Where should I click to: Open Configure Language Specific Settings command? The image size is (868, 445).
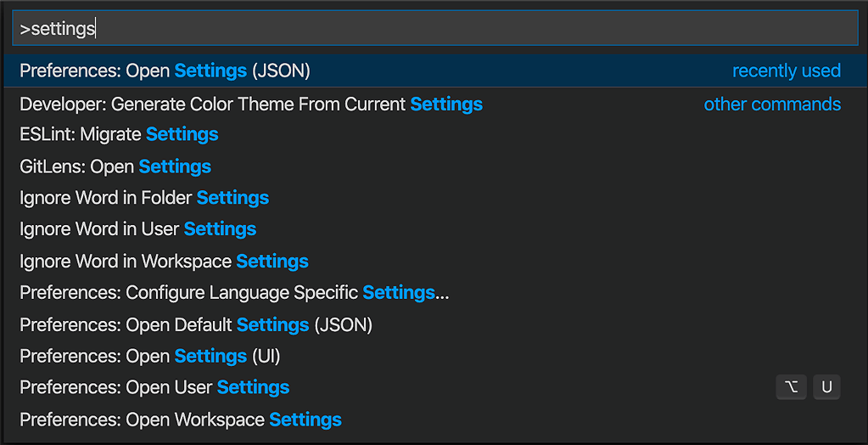pos(434,293)
